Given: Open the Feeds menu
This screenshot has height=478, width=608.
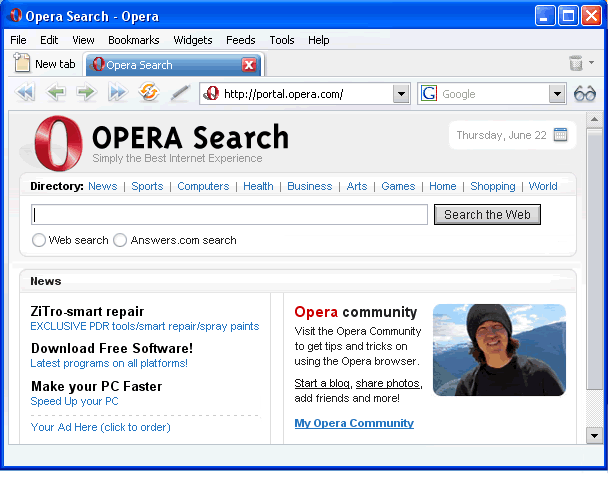Looking at the screenshot, I should point(241,40).
